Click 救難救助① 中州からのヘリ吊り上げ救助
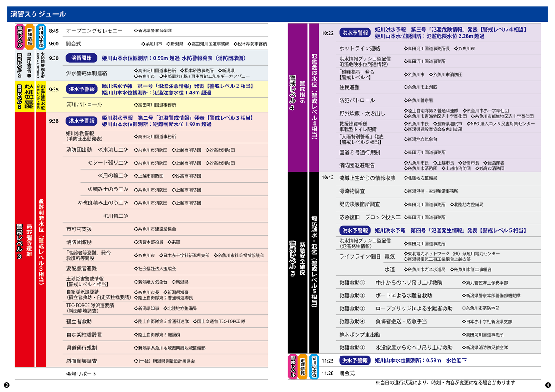The image size is (555, 392). [x=438, y=282]
